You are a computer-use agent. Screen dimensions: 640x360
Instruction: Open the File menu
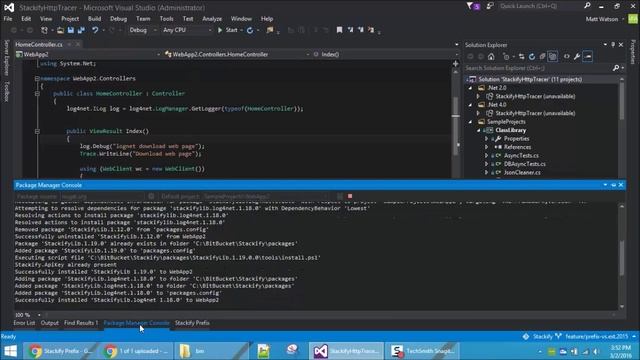[x=8, y=19]
